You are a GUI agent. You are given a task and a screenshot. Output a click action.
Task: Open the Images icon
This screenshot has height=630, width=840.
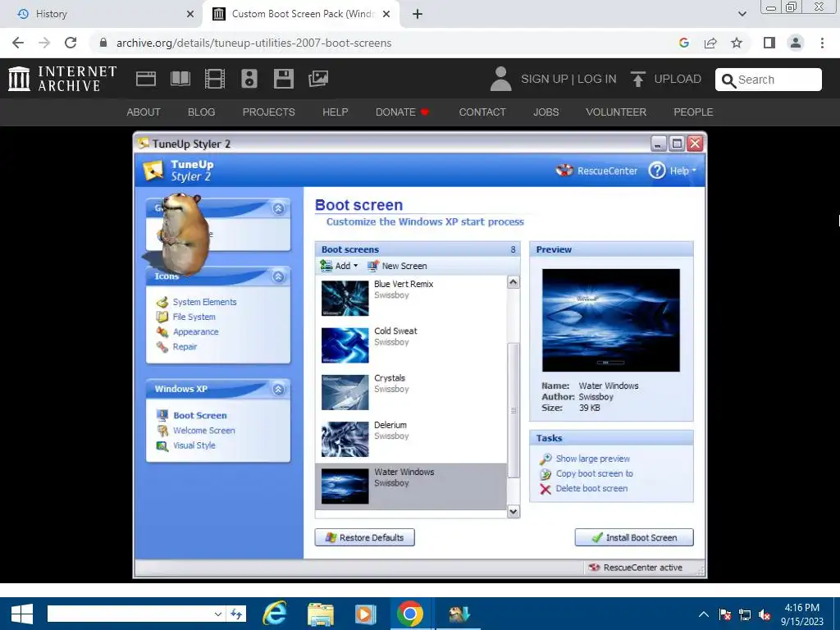(318, 79)
